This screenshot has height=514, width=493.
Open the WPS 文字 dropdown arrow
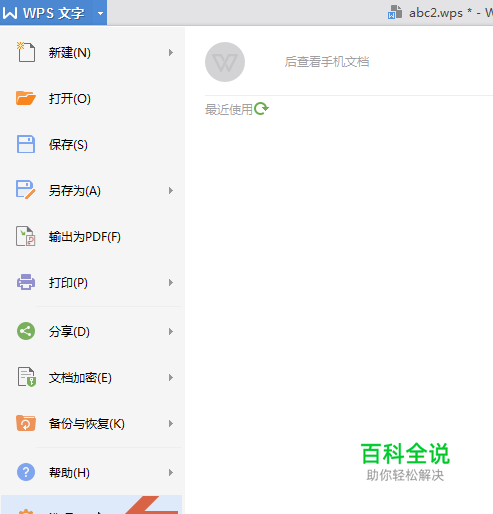(100, 13)
